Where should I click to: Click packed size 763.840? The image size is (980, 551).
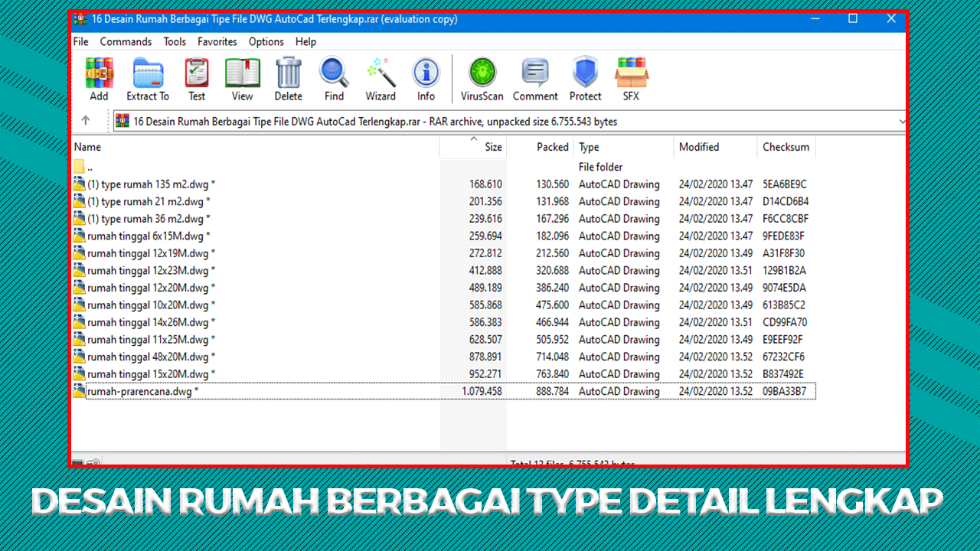pyautogui.click(x=553, y=374)
